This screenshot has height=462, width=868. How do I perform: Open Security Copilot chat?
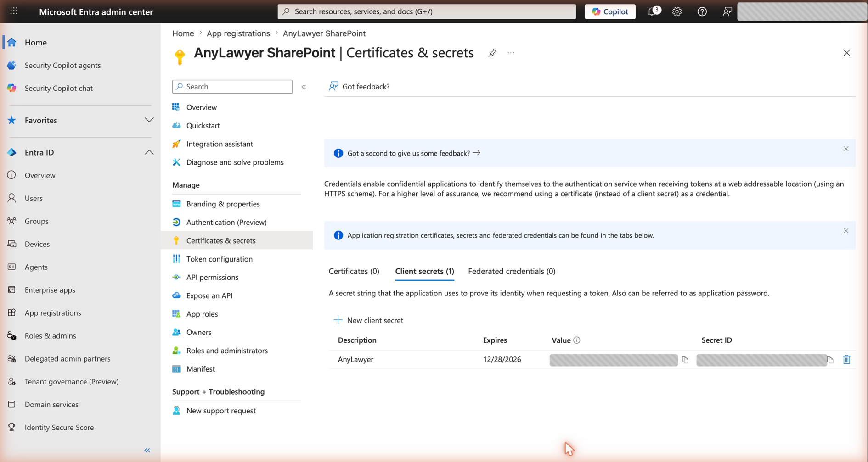pyautogui.click(x=59, y=88)
